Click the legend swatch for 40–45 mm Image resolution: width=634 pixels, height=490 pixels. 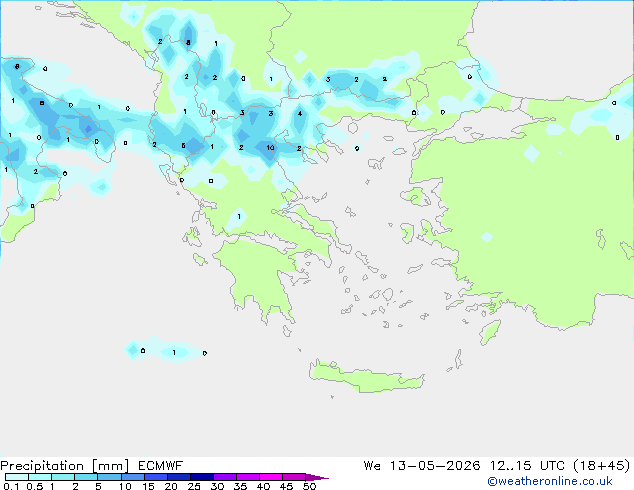point(271,477)
